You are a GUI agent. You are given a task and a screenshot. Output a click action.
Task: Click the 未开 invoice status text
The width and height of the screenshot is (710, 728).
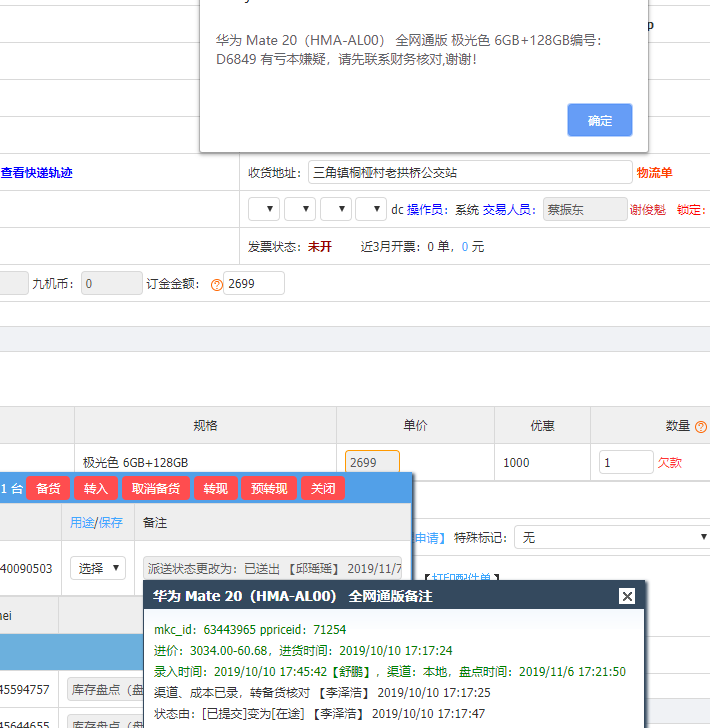coord(320,247)
